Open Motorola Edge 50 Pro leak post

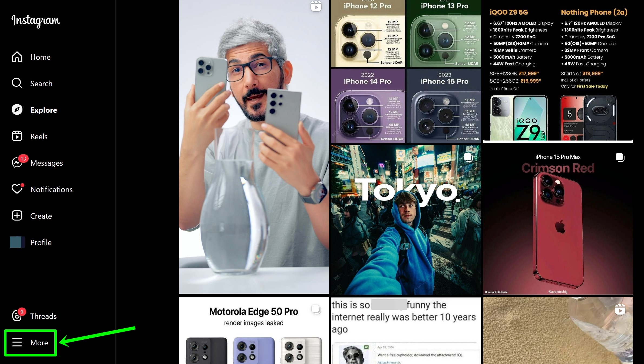[254, 330]
